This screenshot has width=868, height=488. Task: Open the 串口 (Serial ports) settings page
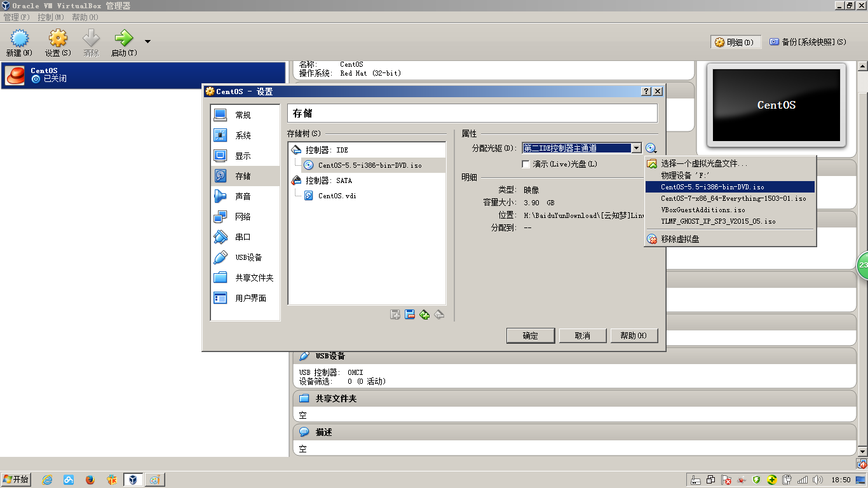[x=245, y=237]
